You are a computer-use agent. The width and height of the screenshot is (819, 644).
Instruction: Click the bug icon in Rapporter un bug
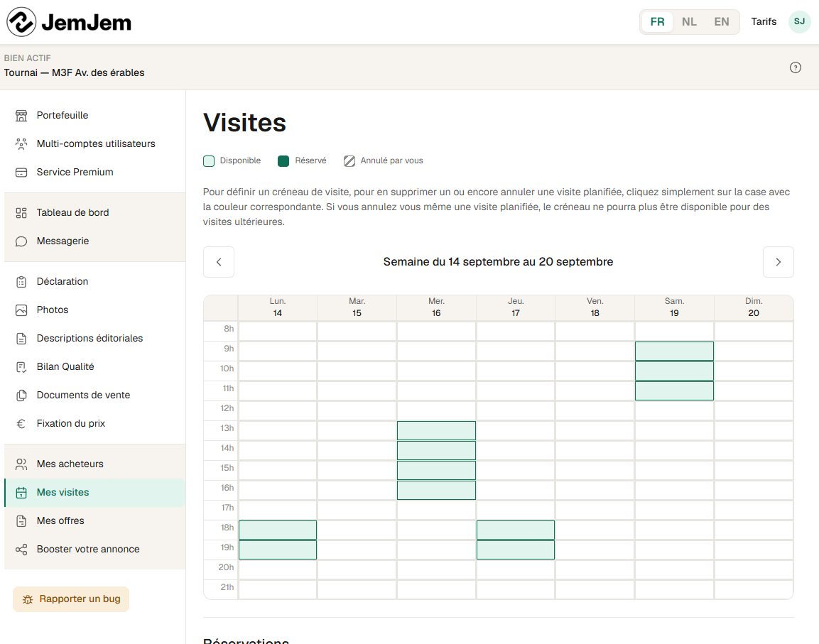click(x=28, y=599)
